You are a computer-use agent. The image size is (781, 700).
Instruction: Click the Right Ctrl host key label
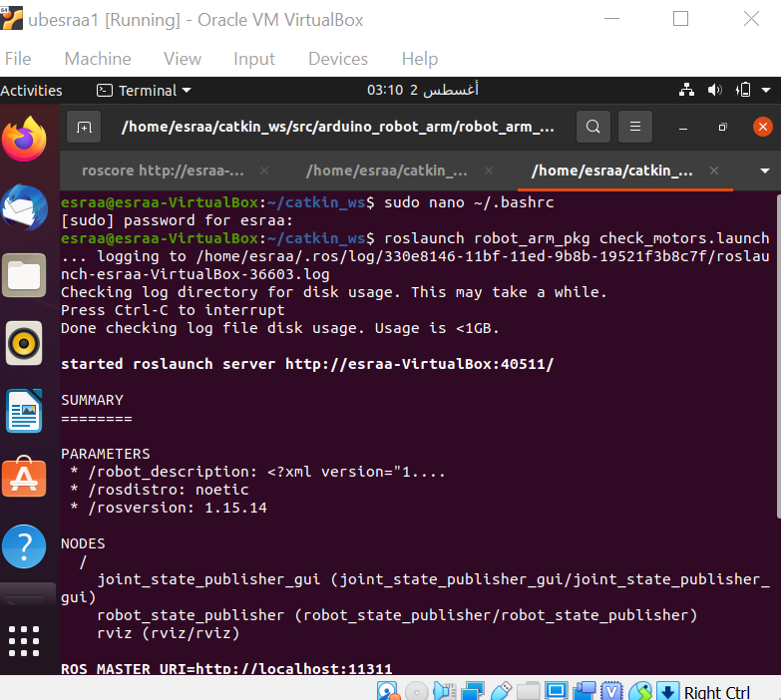click(717, 692)
